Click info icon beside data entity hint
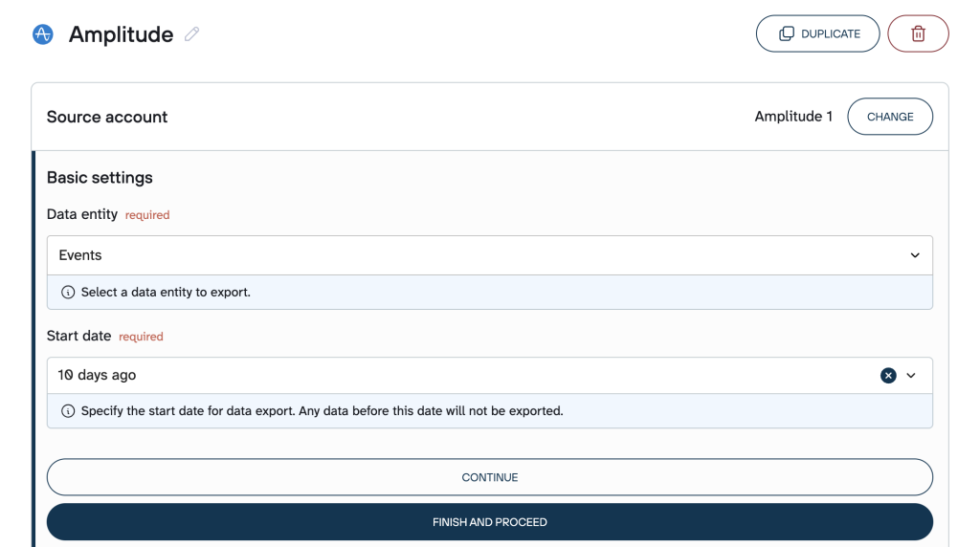This screenshot has height=547, width=980. 68,293
